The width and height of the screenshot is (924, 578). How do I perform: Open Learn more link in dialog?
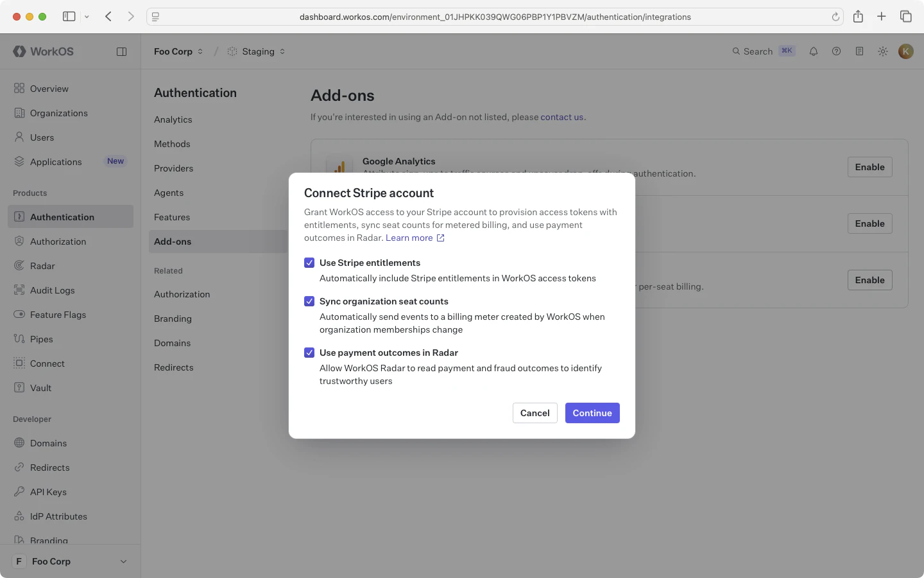click(x=415, y=238)
